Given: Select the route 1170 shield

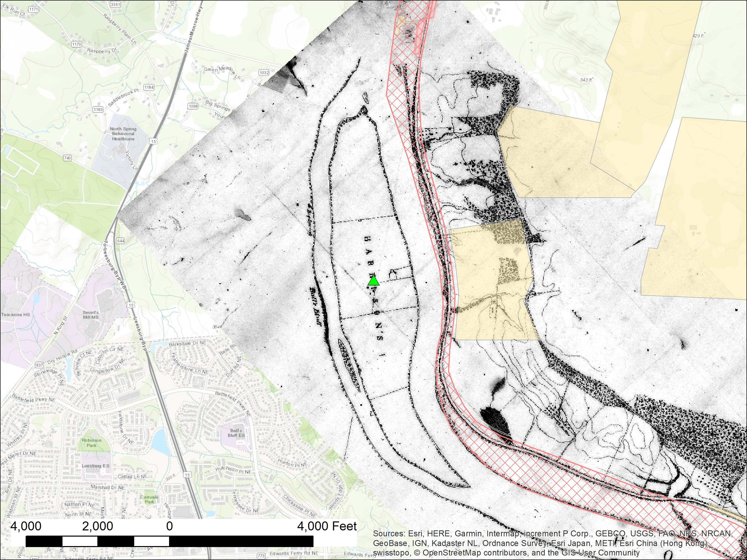Looking at the screenshot, I should click(x=77, y=44).
